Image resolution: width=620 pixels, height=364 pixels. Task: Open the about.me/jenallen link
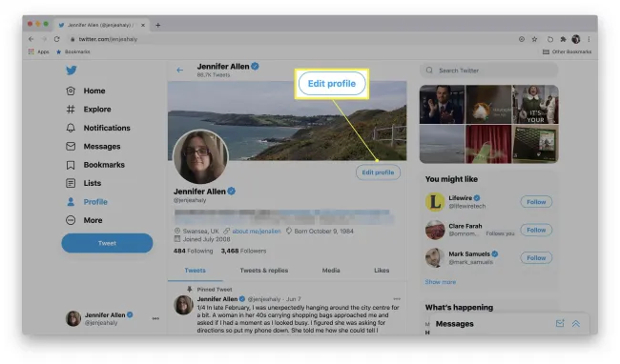257,232
